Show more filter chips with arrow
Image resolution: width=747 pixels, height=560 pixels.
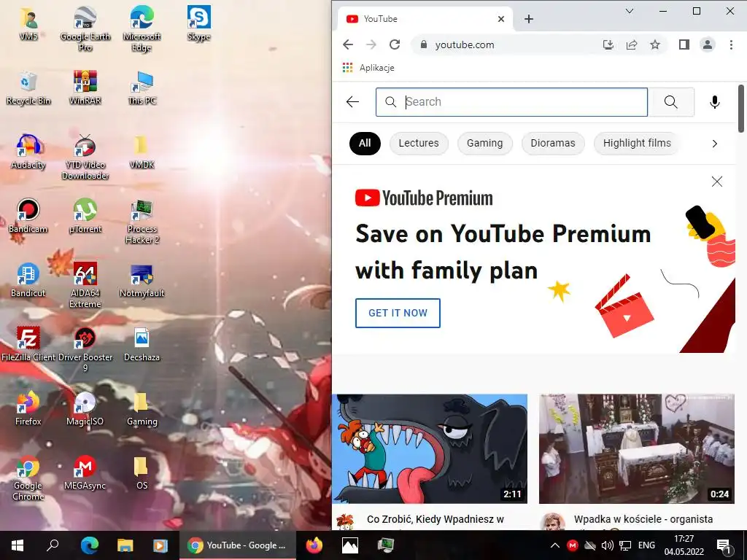click(x=715, y=144)
